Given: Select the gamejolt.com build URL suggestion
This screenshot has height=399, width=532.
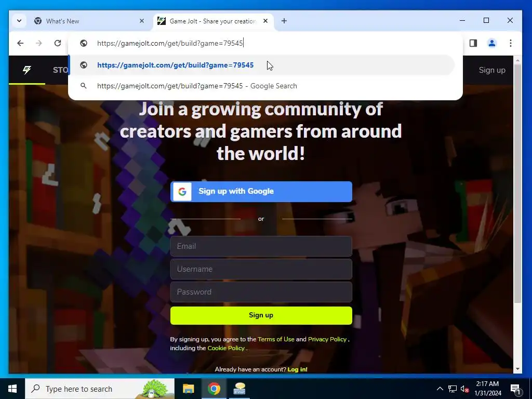Looking at the screenshot, I should click(x=261, y=65).
